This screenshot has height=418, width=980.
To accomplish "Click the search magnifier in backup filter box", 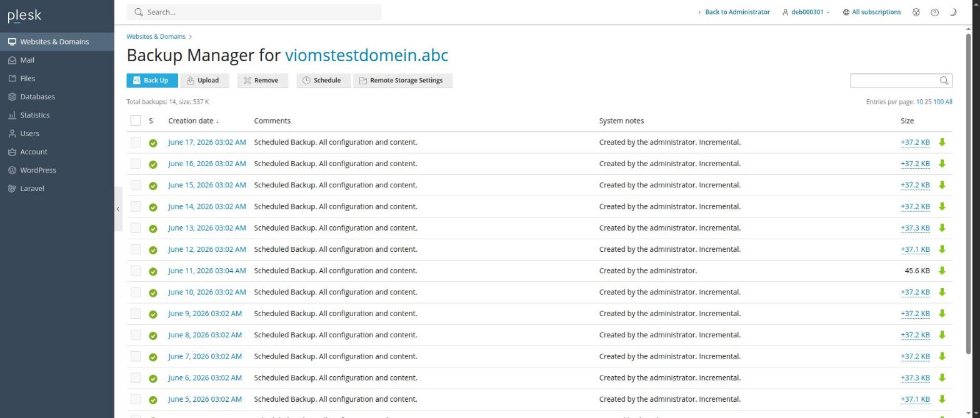I will [944, 80].
